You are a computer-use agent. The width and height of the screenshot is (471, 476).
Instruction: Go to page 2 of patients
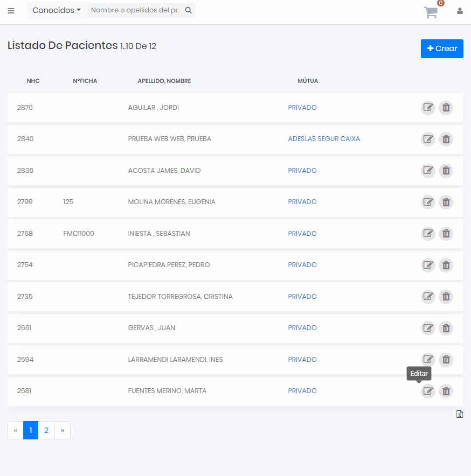click(46, 430)
